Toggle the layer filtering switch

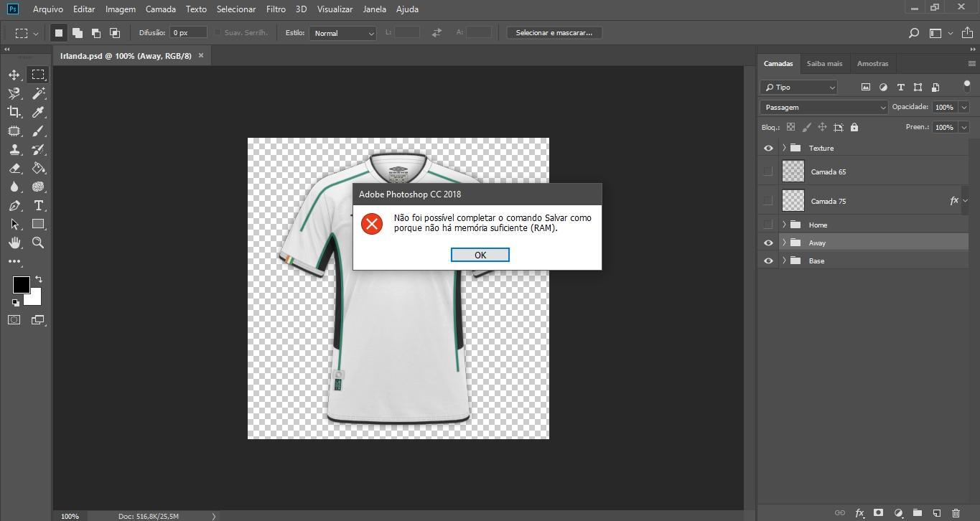tap(966, 87)
